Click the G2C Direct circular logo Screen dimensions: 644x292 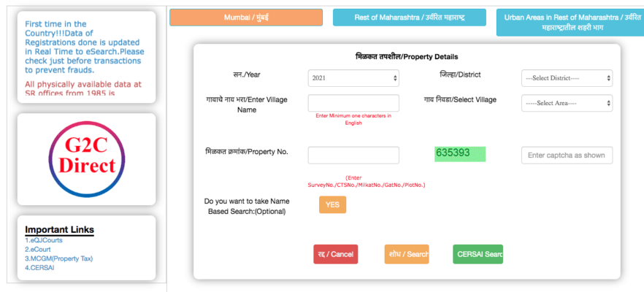pos(87,159)
